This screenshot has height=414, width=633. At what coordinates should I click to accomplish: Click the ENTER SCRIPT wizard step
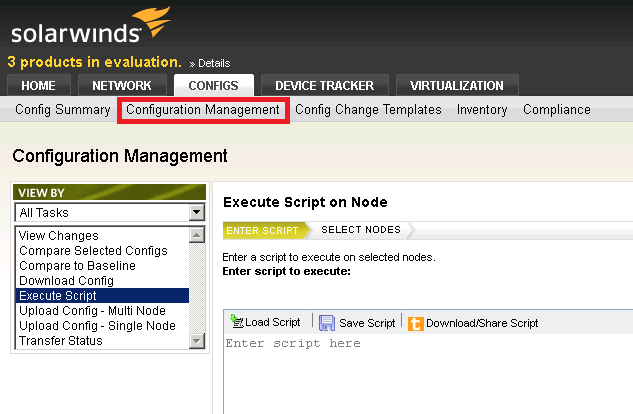point(266,230)
